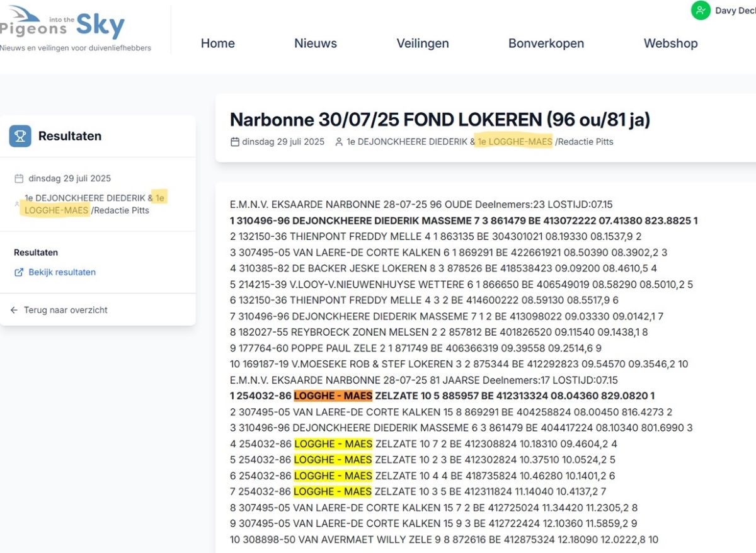Image resolution: width=756 pixels, height=553 pixels.
Task: Click the orange-highlighted LOGGHE - MAES text
Action: [x=333, y=396]
